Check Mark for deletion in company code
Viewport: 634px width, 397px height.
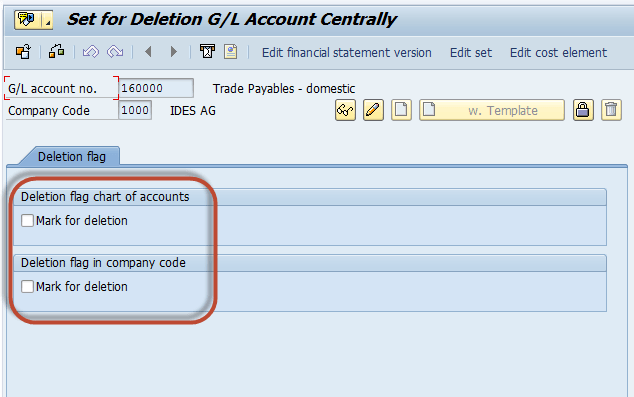point(27,287)
